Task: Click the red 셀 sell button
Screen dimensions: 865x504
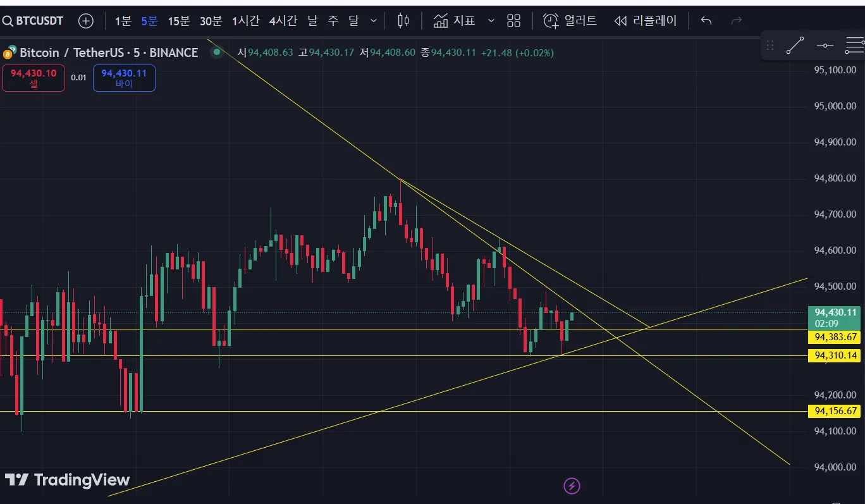Action: click(34, 78)
